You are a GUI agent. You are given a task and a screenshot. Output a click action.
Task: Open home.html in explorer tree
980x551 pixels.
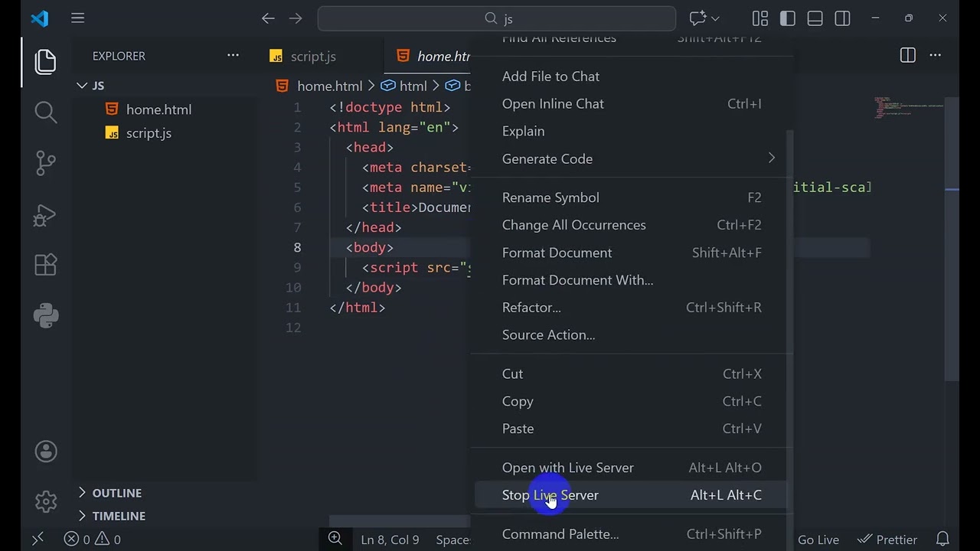pos(158,109)
